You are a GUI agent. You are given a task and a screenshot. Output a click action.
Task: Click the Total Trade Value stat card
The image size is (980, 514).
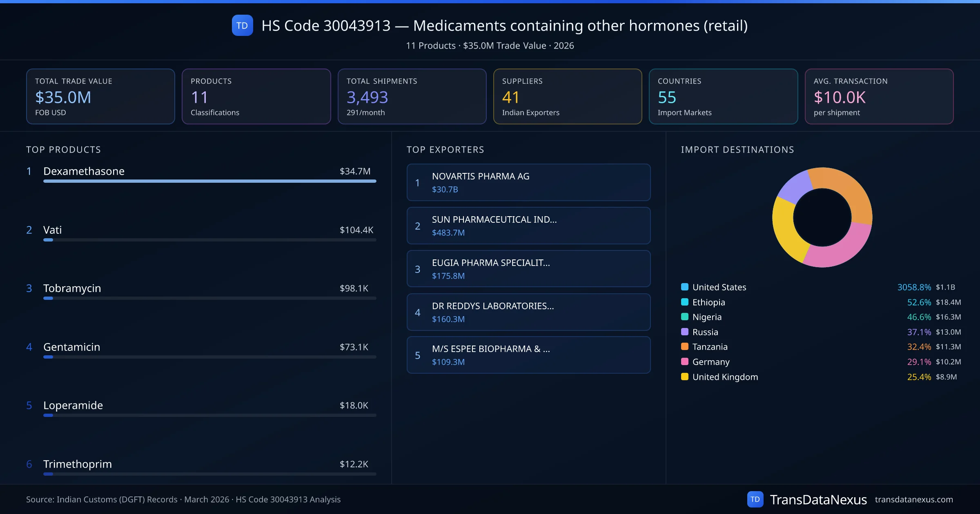(x=100, y=96)
